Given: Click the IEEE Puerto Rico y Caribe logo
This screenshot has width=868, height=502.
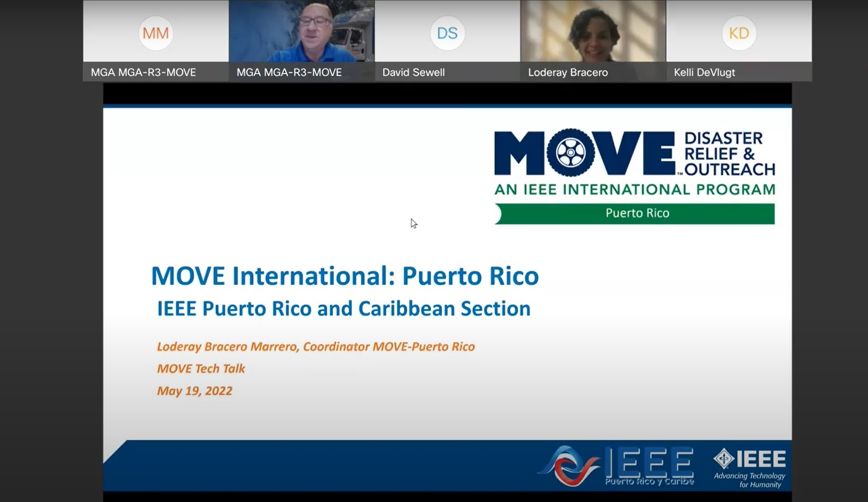Looking at the screenshot, I should (x=616, y=467).
